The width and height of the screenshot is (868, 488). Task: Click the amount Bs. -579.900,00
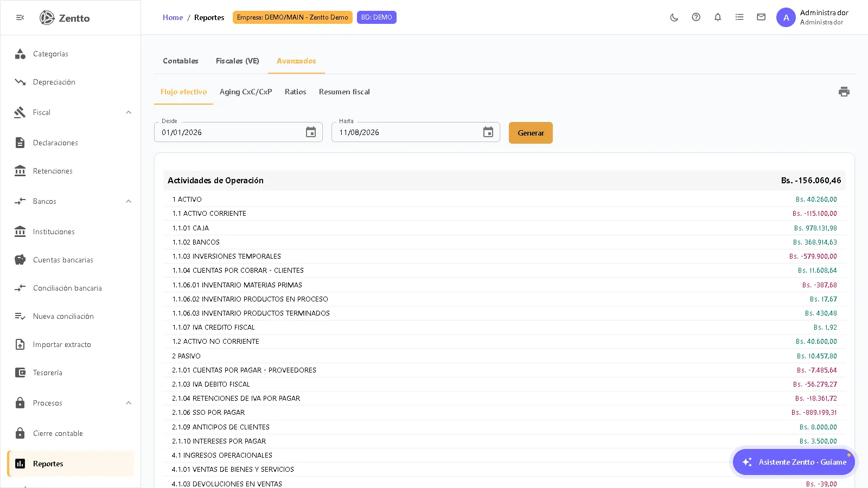click(813, 256)
